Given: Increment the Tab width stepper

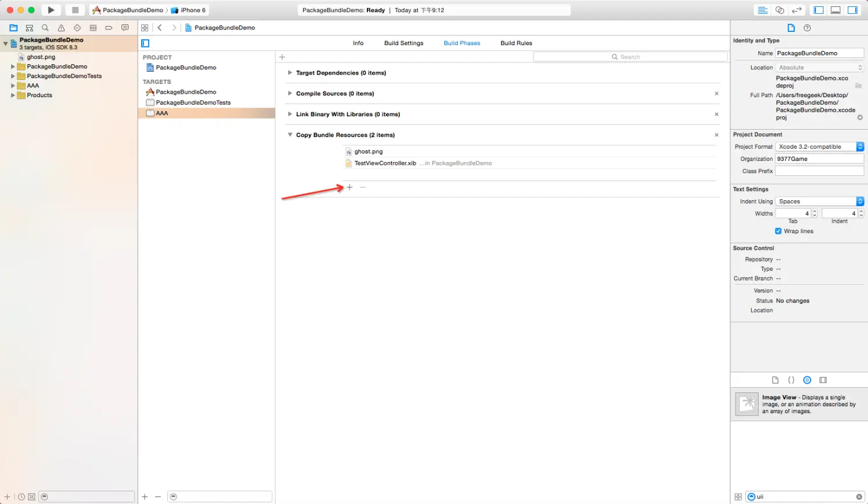Looking at the screenshot, I should click(x=815, y=212).
